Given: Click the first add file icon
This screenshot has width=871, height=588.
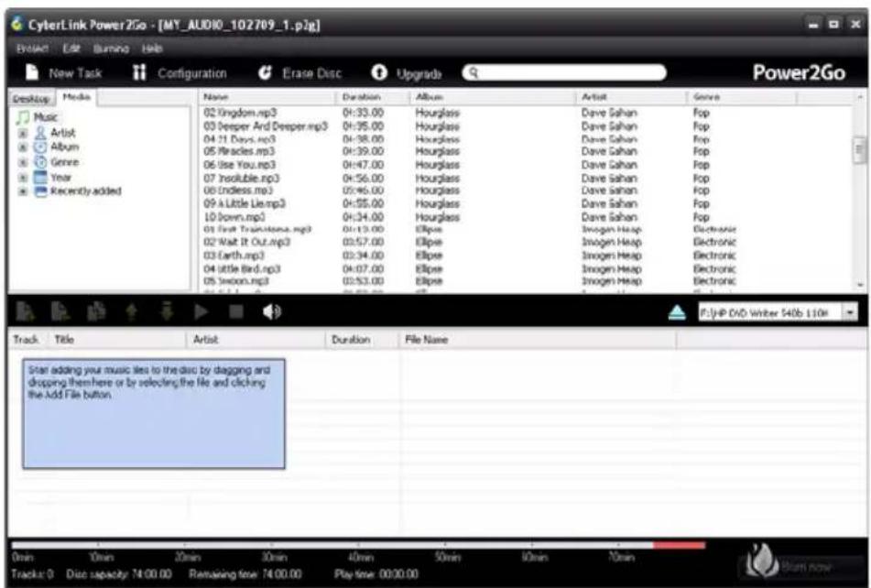Looking at the screenshot, I should (x=26, y=311).
